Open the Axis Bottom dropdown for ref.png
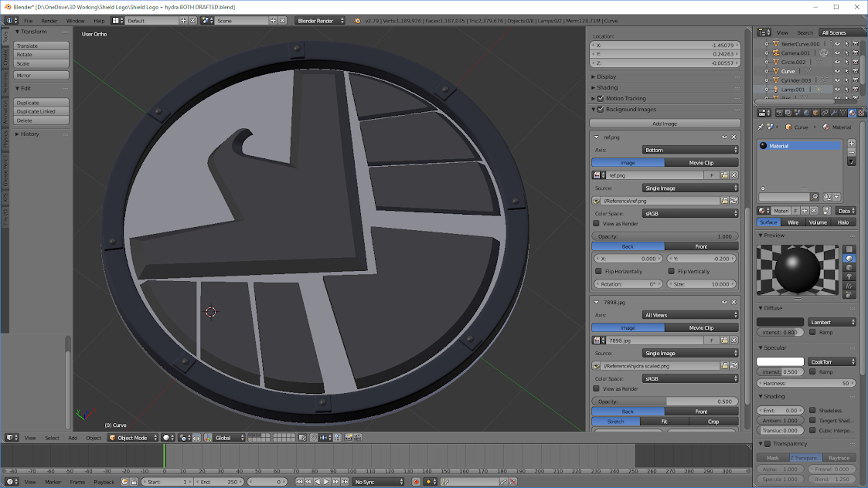 pyautogui.click(x=690, y=150)
